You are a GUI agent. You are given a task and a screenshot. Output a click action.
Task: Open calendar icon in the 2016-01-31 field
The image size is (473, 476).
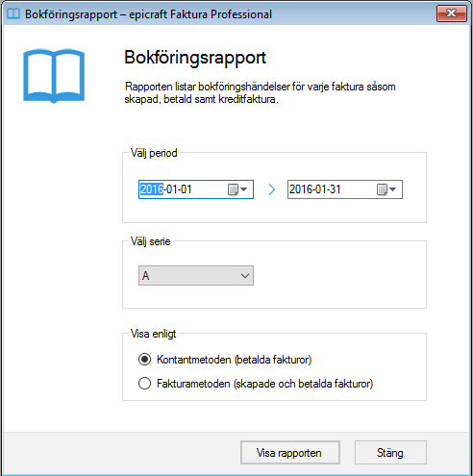click(x=382, y=189)
